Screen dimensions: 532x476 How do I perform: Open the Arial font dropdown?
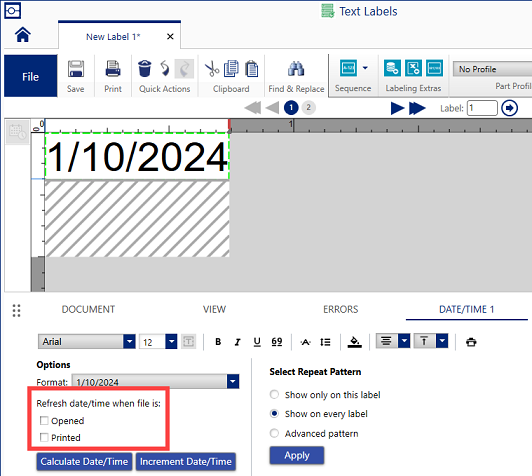129,342
